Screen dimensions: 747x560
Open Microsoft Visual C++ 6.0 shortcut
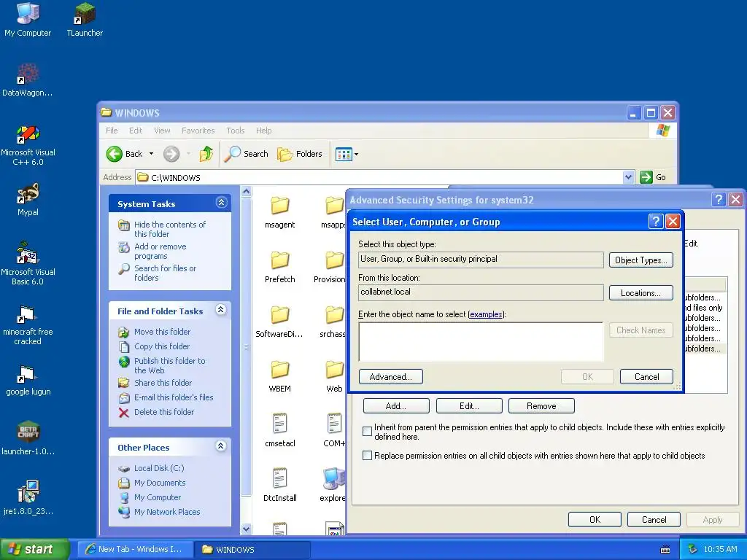[28, 145]
